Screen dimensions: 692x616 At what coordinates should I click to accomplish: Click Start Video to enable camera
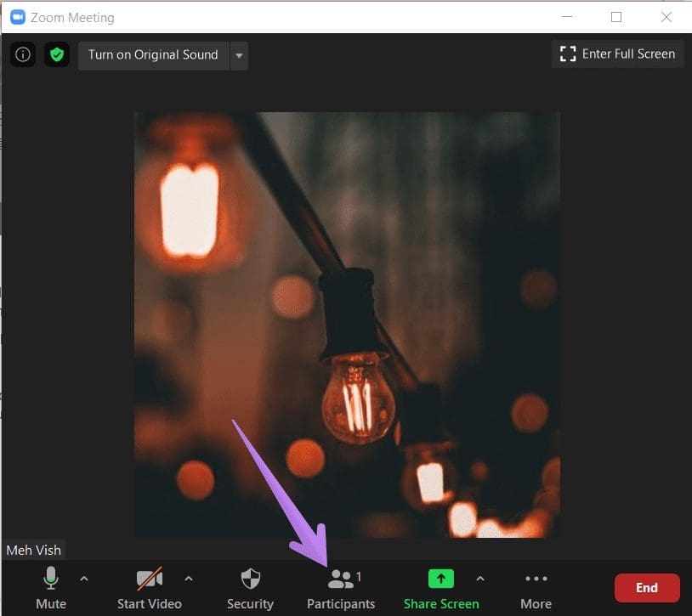point(149,585)
